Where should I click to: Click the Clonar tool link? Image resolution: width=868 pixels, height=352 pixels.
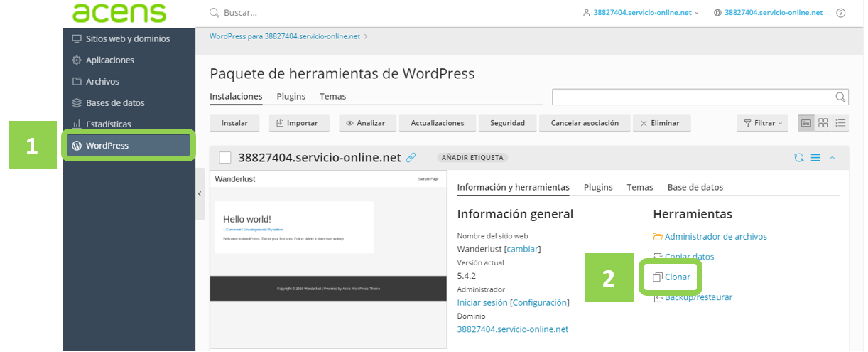[x=672, y=277]
